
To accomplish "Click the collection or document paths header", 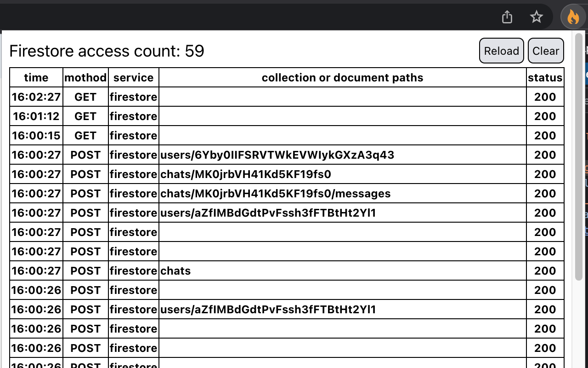I will [x=342, y=77].
